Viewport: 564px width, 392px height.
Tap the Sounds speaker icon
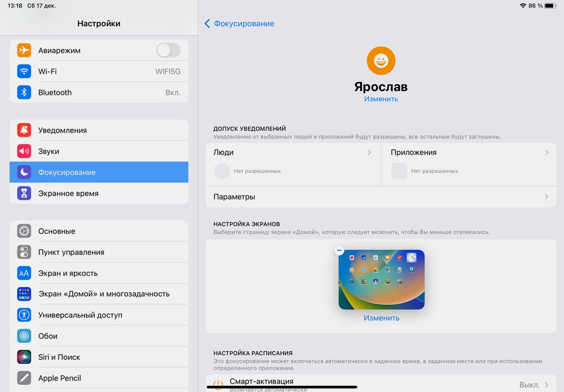(x=24, y=151)
